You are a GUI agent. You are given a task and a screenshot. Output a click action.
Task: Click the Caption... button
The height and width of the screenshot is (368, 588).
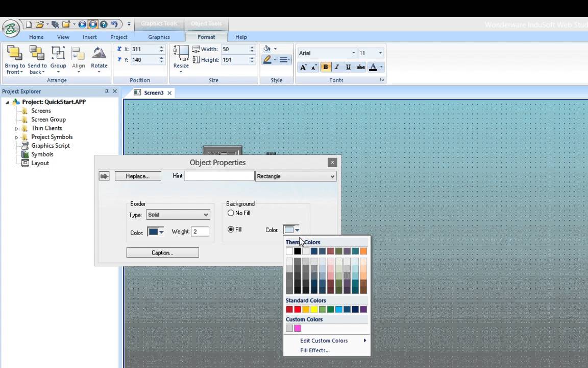tap(162, 252)
